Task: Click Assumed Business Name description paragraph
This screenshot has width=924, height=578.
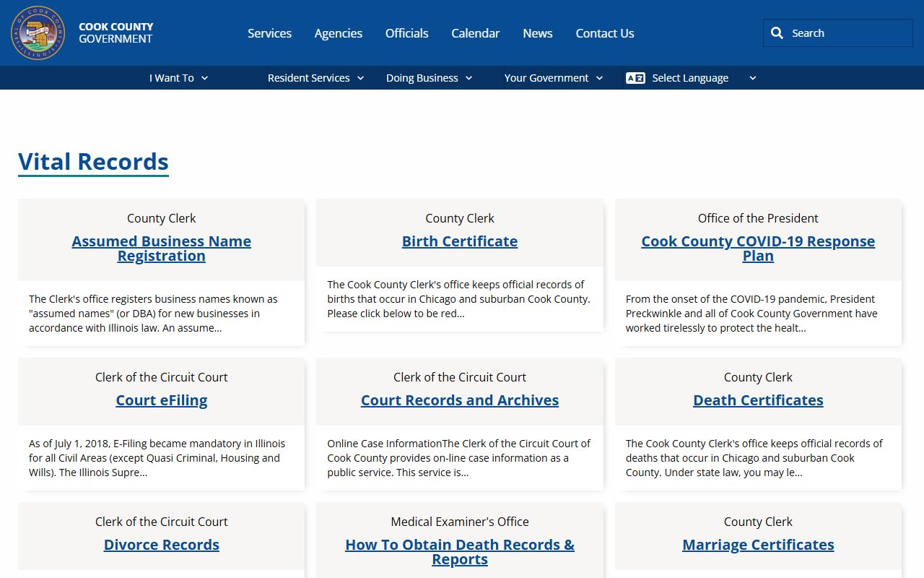Action: (x=153, y=314)
